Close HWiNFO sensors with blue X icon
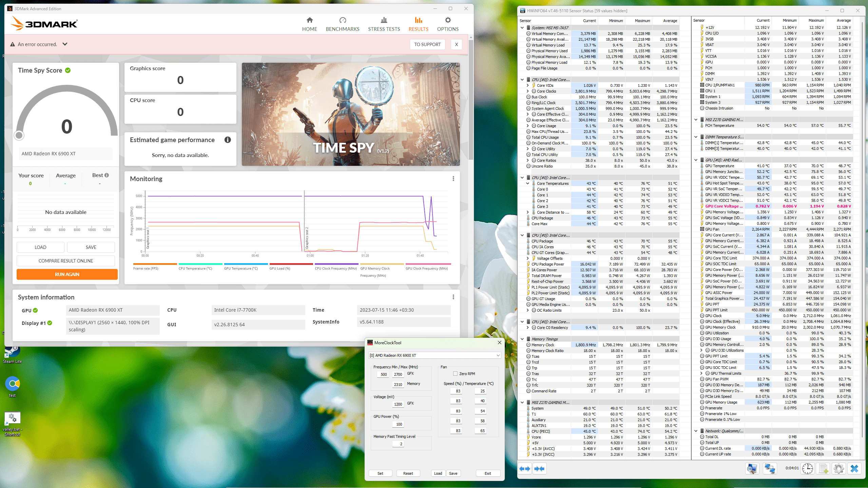Image resolution: width=868 pixels, height=488 pixels. 854,469
